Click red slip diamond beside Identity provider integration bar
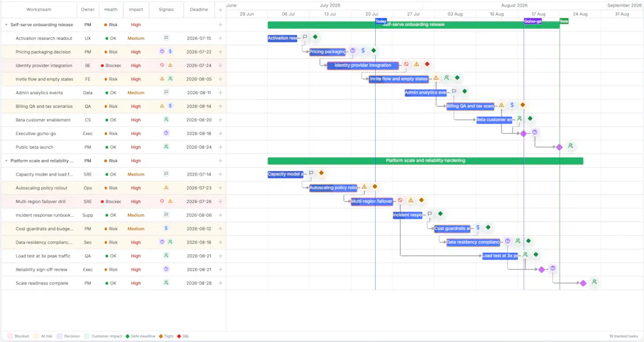Image resolution: width=644 pixels, height=342 pixels. click(427, 64)
